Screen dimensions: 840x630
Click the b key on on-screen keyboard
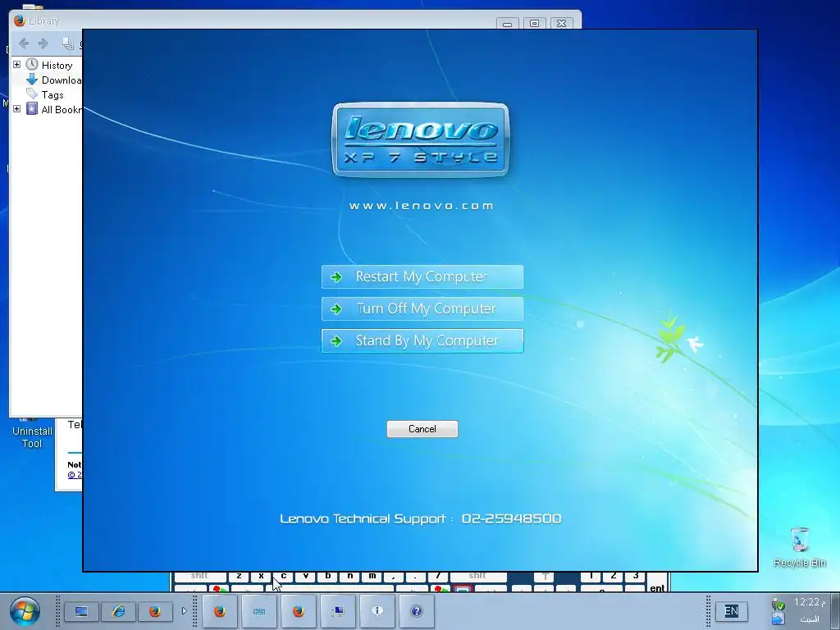328,577
